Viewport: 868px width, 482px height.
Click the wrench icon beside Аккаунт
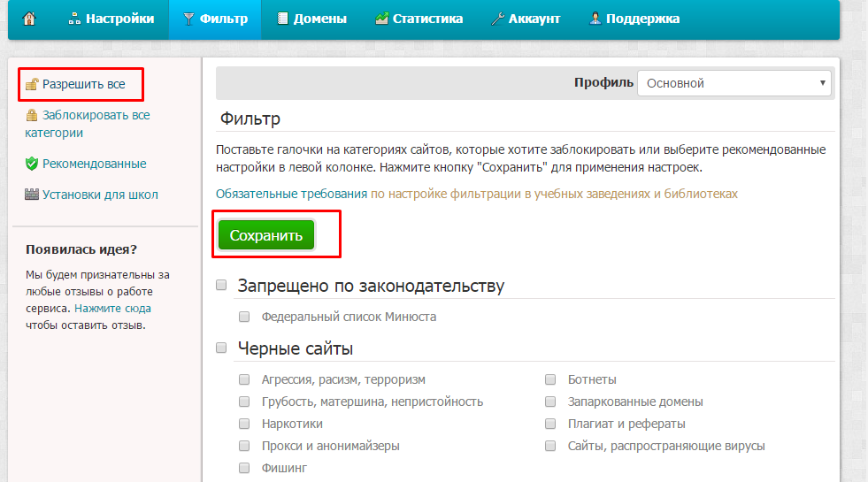point(497,19)
